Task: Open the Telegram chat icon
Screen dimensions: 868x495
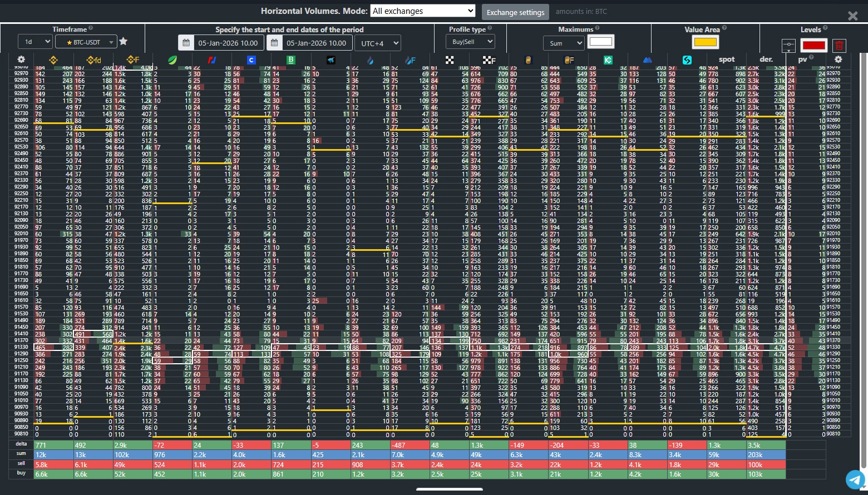Action: [x=855, y=479]
